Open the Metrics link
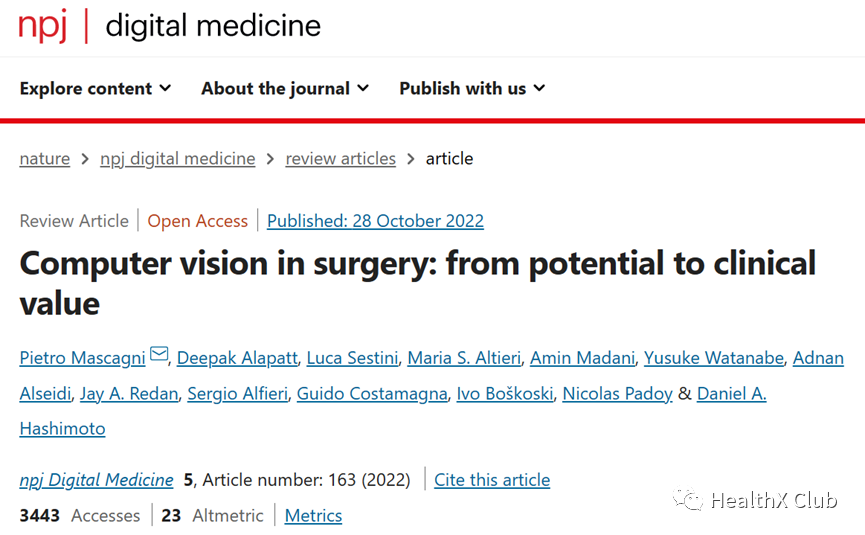The height and width of the screenshot is (535, 865). click(x=313, y=516)
